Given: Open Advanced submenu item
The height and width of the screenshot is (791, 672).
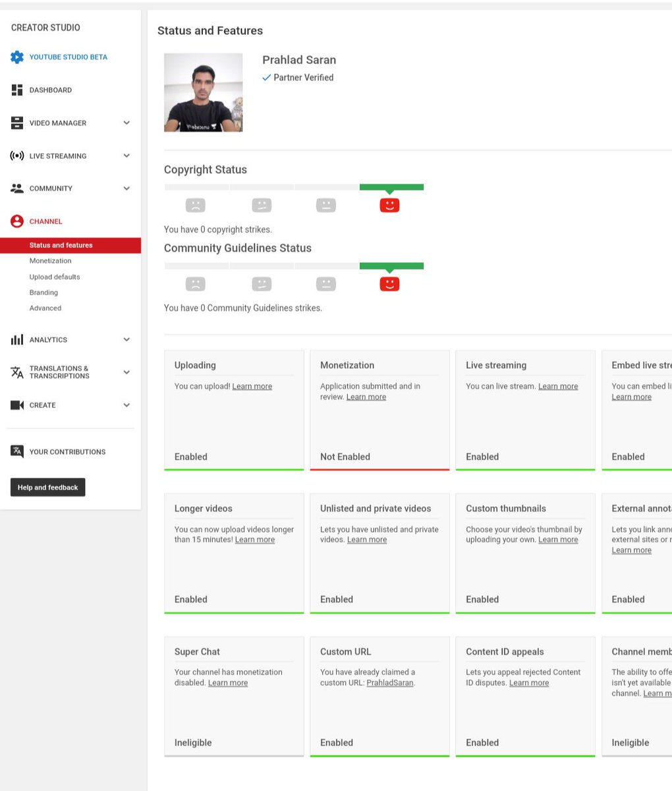Looking at the screenshot, I should point(45,308).
